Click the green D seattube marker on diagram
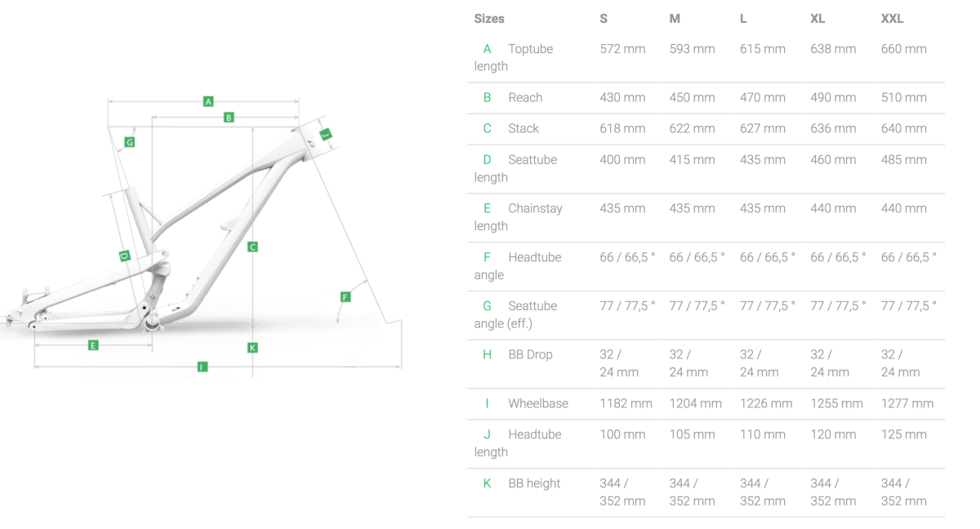This screenshot has width=980, height=529. (124, 256)
